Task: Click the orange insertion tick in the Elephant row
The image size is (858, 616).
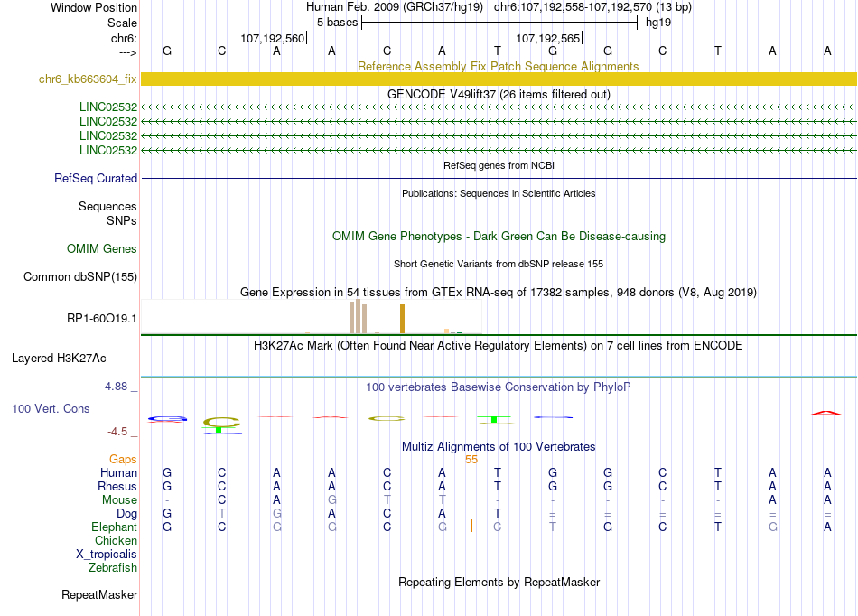Action: (471, 526)
